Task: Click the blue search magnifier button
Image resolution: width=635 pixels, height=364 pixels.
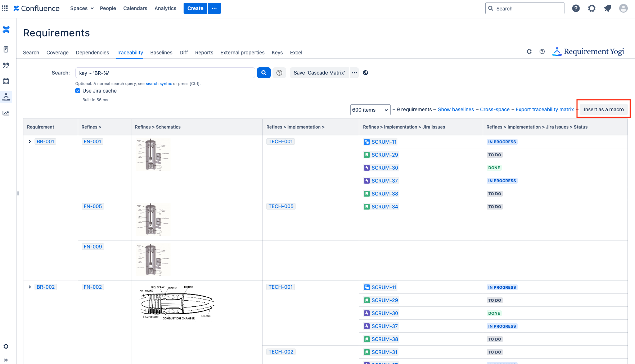Action: [264, 73]
